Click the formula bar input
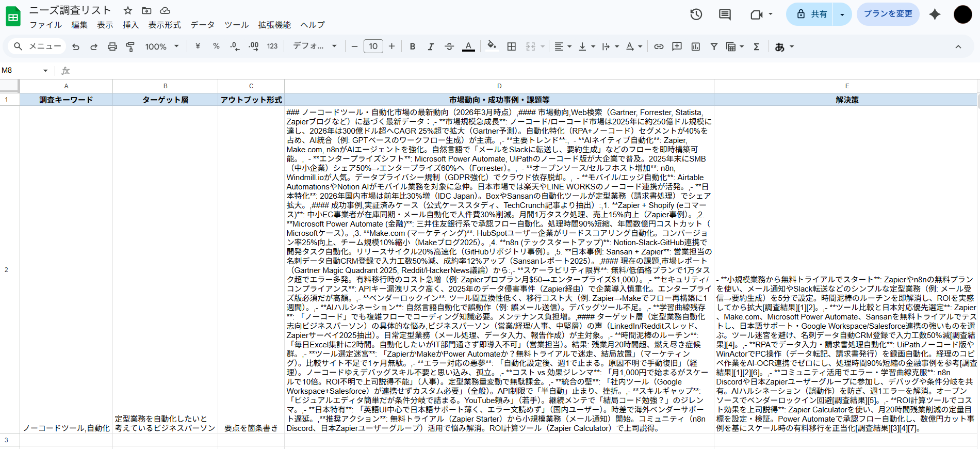 pos(526,71)
